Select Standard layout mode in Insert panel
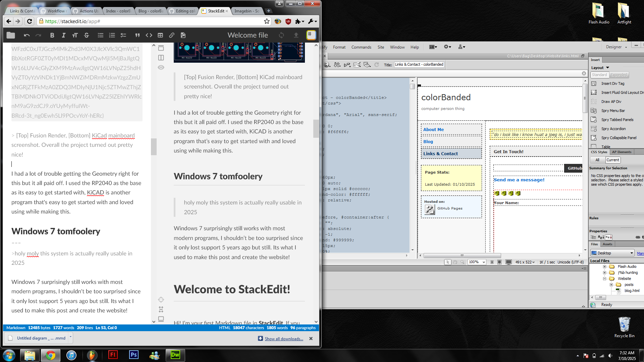644x362 pixels. [x=599, y=75]
